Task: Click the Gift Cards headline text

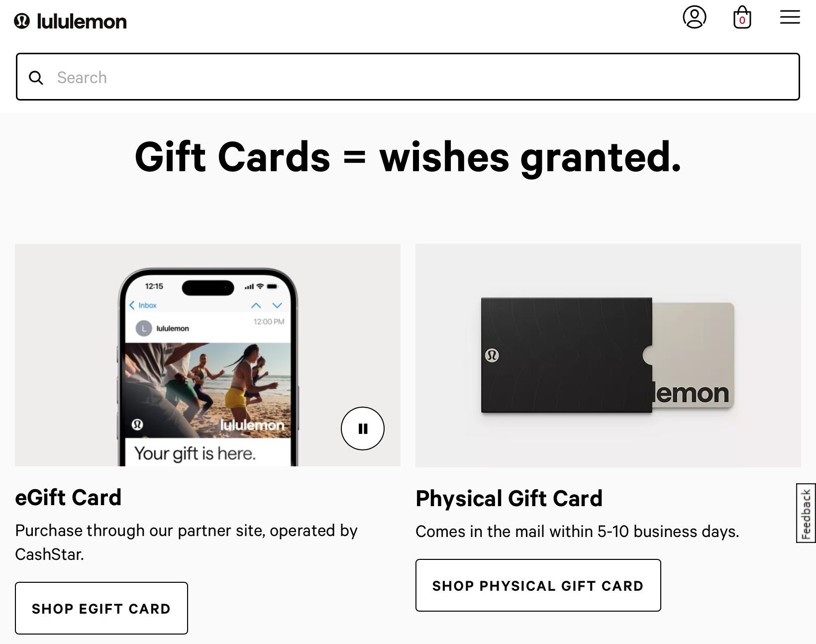Action: (x=408, y=157)
